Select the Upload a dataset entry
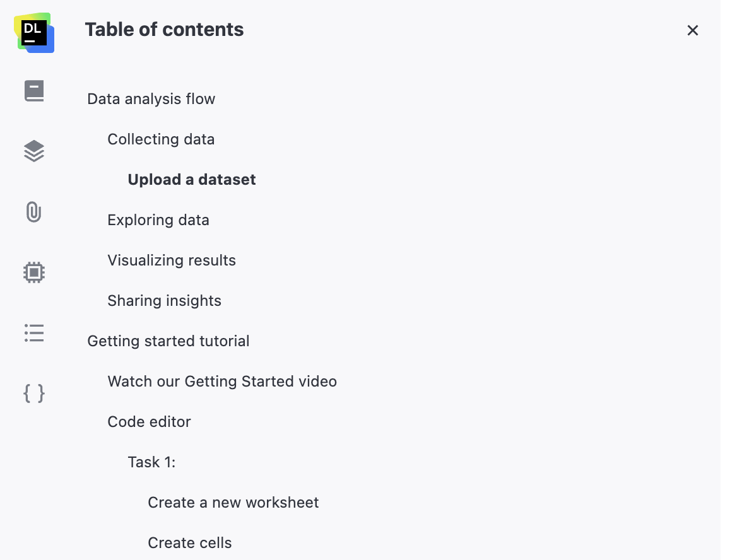This screenshot has height=560, width=737. [x=191, y=179]
